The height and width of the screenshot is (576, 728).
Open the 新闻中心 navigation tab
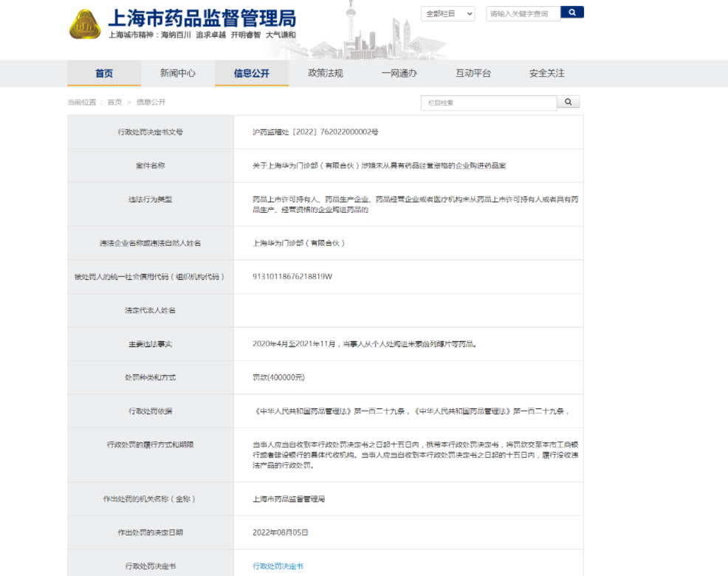(x=178, y=73)
